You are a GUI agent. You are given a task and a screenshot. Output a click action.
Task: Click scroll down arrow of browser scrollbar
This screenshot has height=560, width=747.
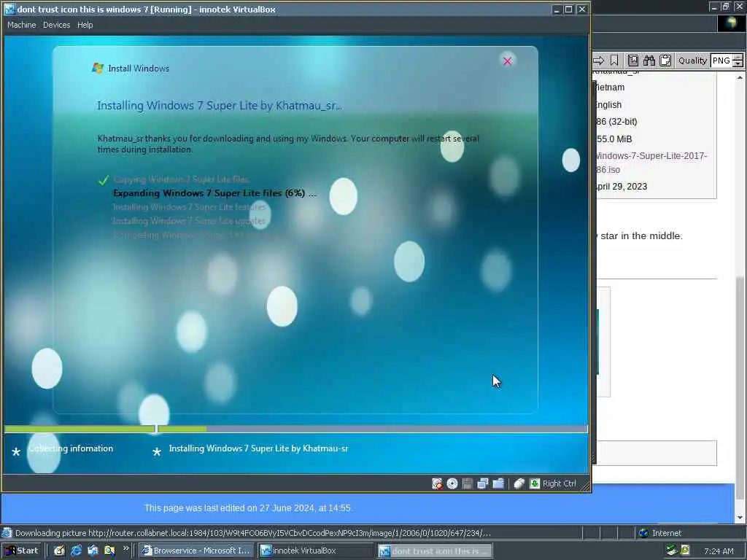[x=740, y=518]
